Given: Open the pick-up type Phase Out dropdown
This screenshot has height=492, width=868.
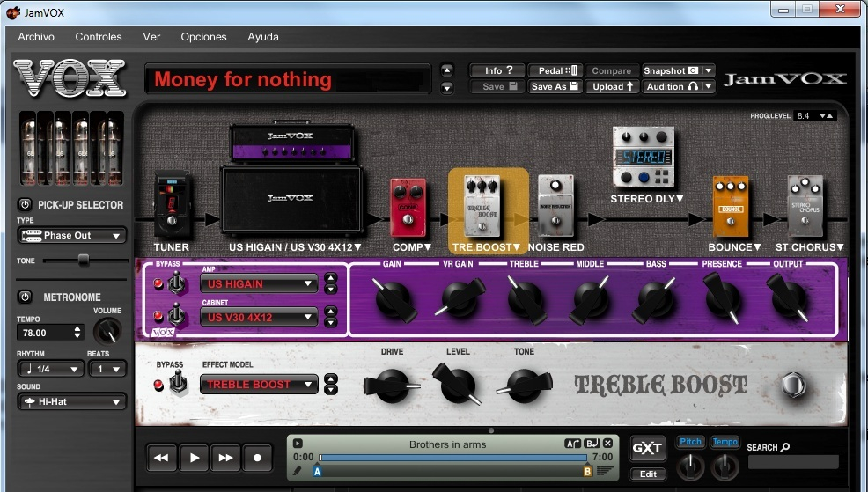Looking at the screenshot, I should [x=71, y=235].
